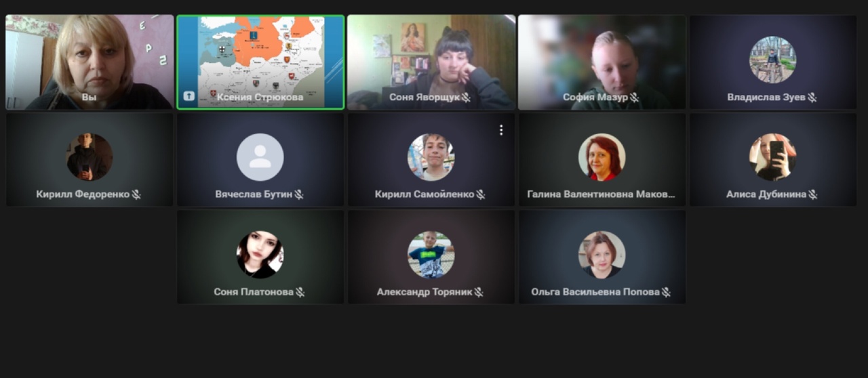The width and height of the screenshot is (868, 378).
Task: Click Вячеслав Бутин default avatar placeholder
Action: coord(260,157)
